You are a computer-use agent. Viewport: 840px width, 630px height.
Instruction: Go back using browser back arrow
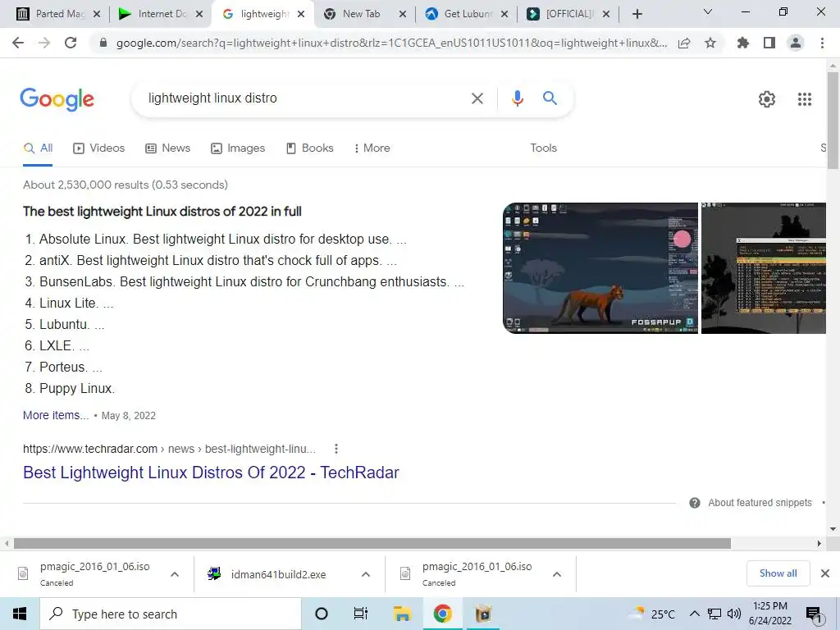pyautogui.click(x=18, y=43)
